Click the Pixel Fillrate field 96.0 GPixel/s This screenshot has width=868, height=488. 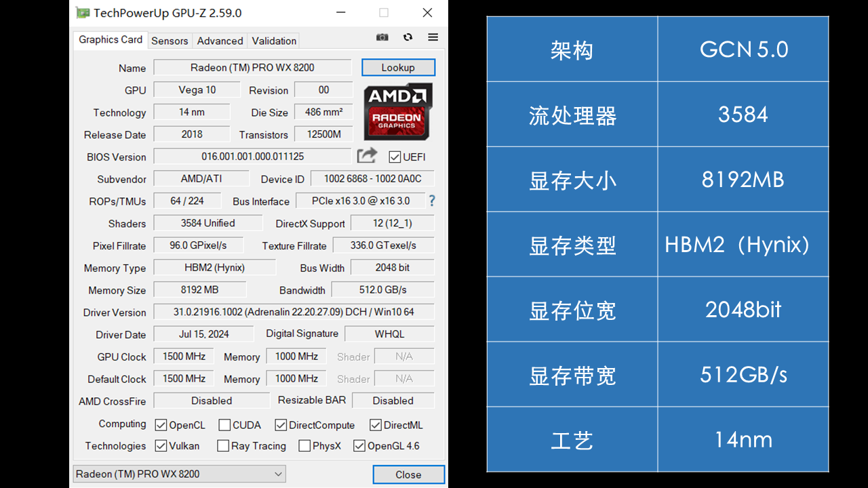[198, 245]
